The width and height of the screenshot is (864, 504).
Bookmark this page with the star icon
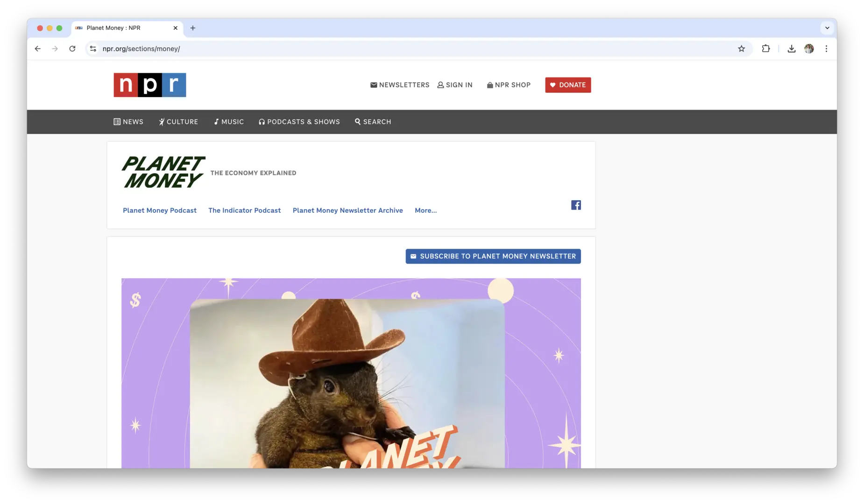point(741,49)
